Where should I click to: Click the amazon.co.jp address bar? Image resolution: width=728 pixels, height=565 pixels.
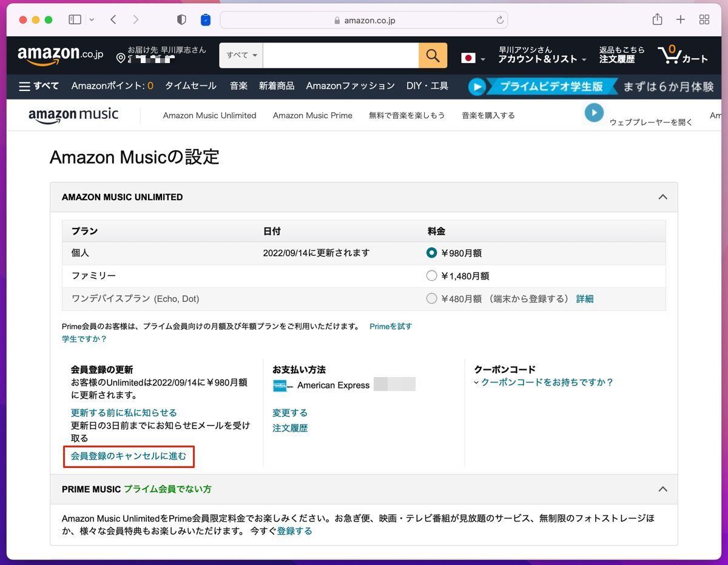tap(364, 20)
